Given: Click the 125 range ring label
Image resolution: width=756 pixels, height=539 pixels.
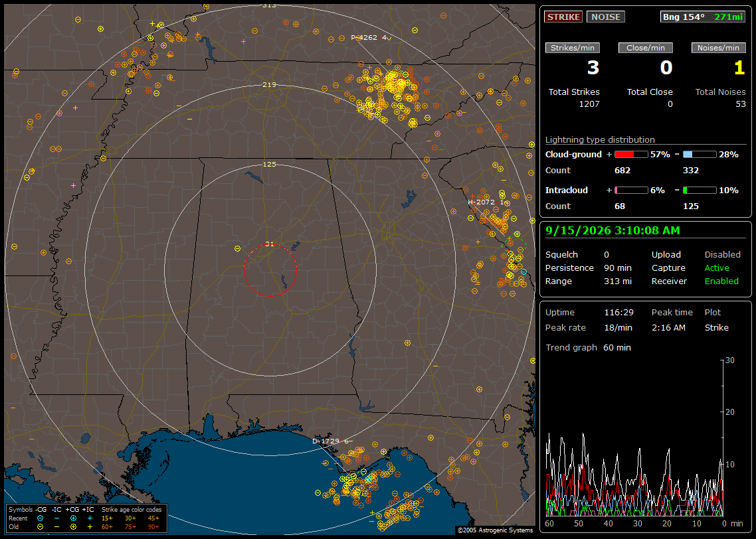Looking at the screenshot, I should 270,164.
